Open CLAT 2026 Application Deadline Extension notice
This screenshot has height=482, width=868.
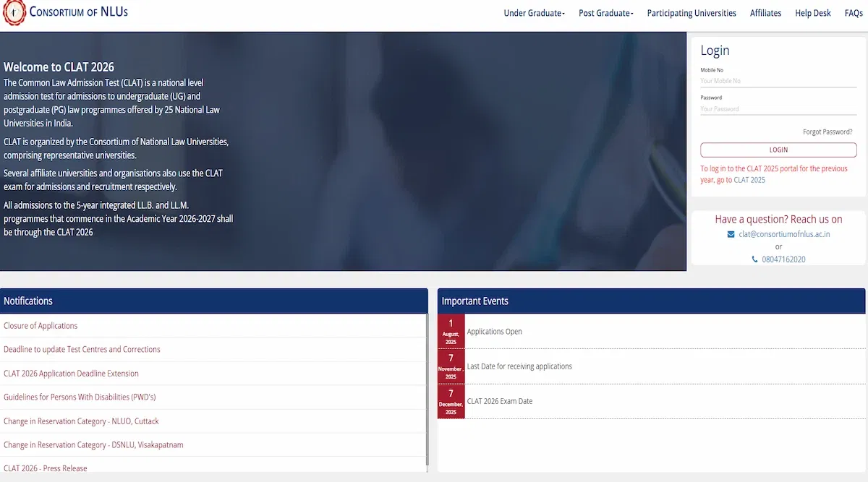point(71,374)
